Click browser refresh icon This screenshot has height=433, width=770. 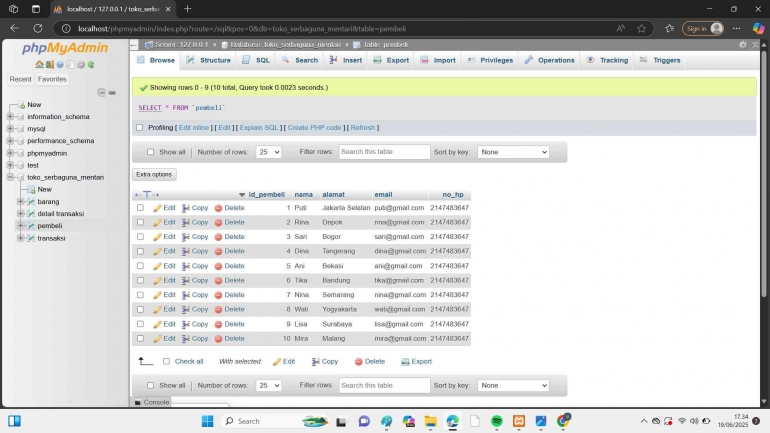38,28
